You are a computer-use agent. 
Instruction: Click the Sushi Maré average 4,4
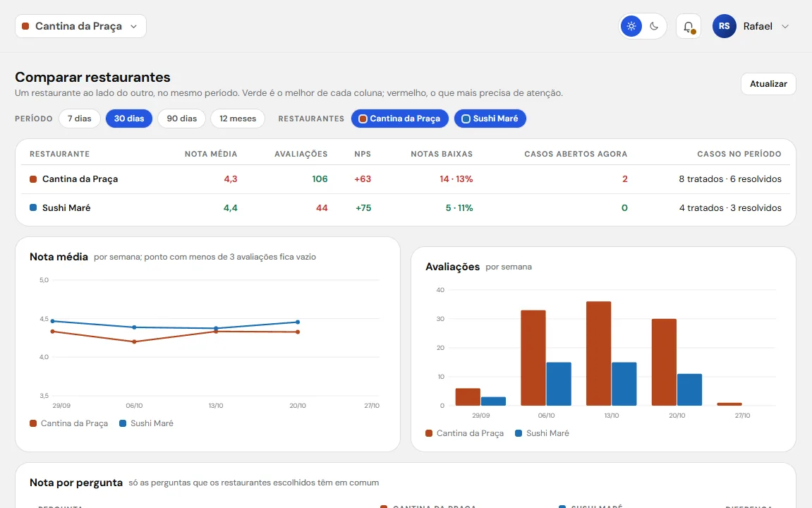pyautogui.click(x=231, y=208)
